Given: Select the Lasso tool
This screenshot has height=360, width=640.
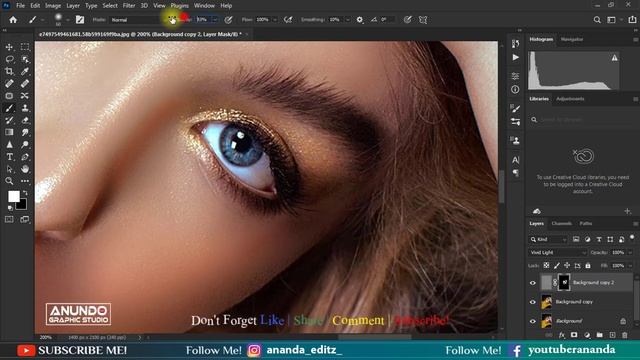Looking at the screenshot, I should pos(9,60).
